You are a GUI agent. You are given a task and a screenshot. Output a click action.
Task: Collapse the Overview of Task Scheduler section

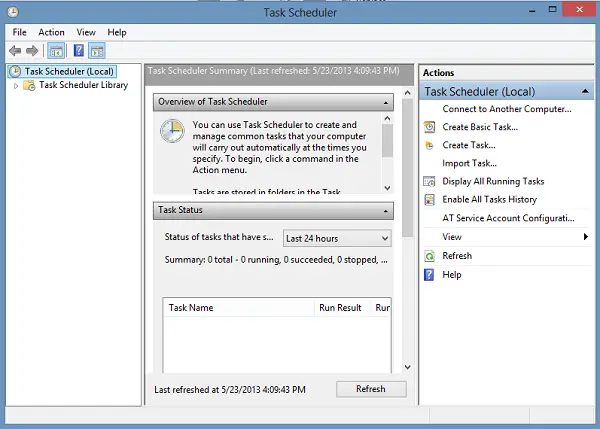click(x=386, y=103)
